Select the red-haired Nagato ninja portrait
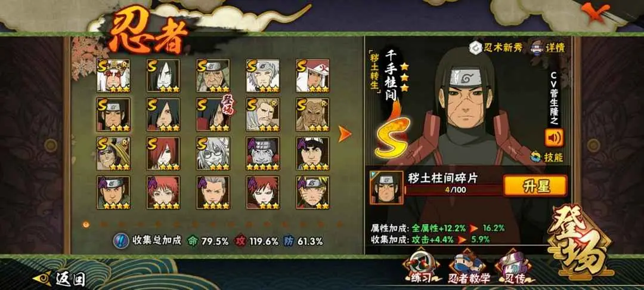 [x=163, y=153]
